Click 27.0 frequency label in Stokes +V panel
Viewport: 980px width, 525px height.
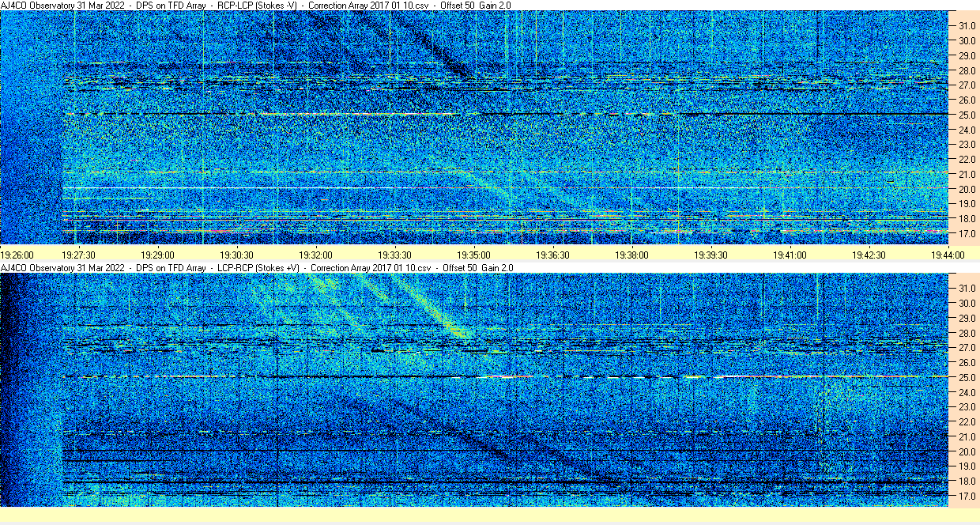967,348
